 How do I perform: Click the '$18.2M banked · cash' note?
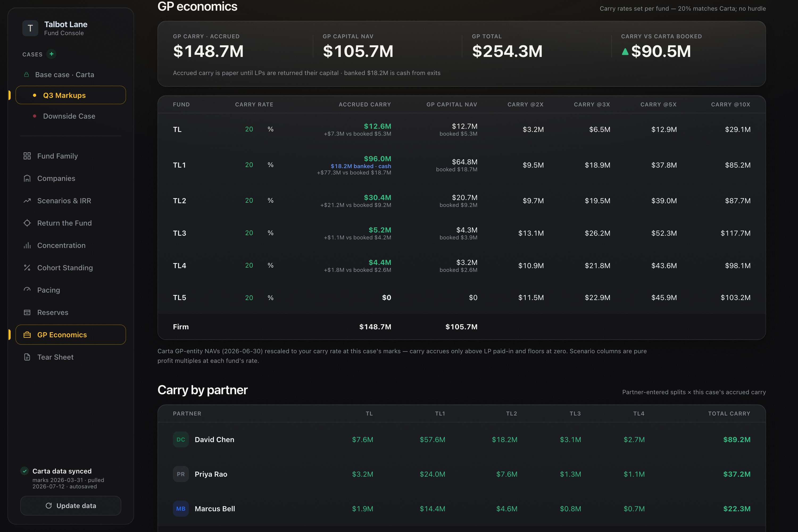[x=361, y=166]
